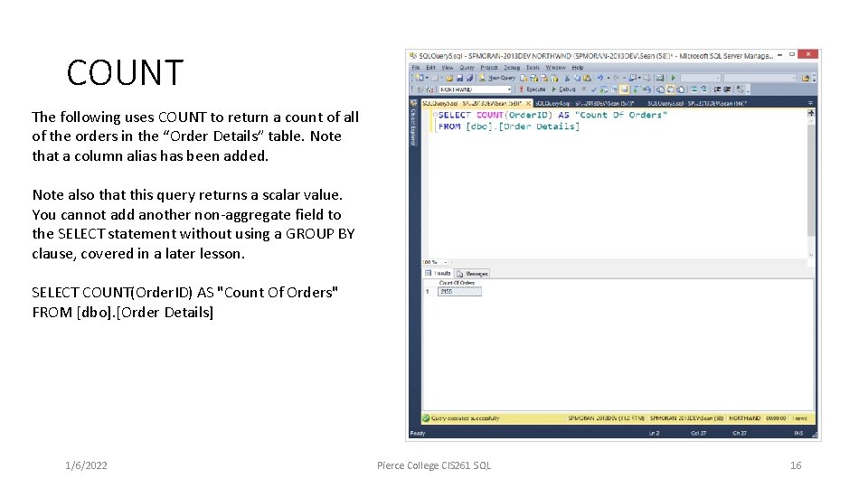Select the SQLQuery4.sql document tab

click(584, 103)
